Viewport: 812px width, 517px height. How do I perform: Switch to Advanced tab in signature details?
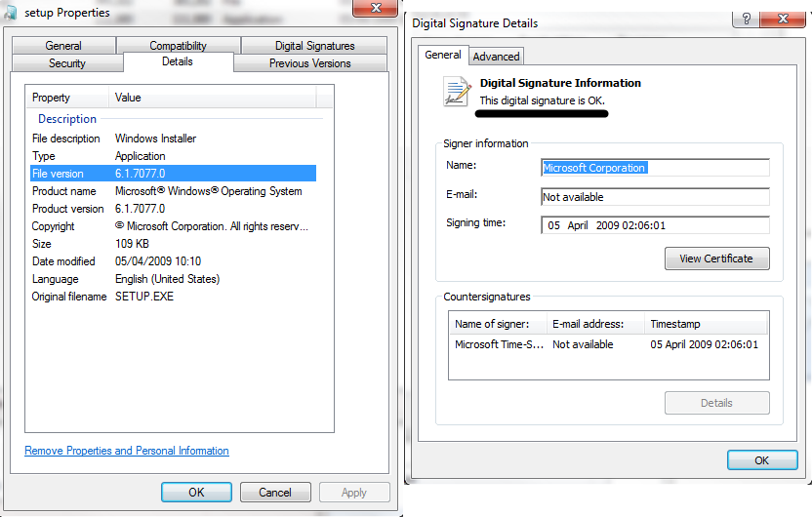tap(496, 57)
